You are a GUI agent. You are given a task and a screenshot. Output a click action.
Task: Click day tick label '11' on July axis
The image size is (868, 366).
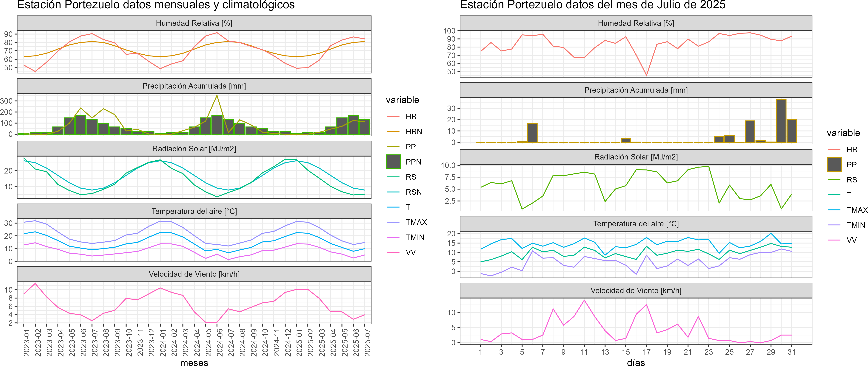click(x=584, y=352)
